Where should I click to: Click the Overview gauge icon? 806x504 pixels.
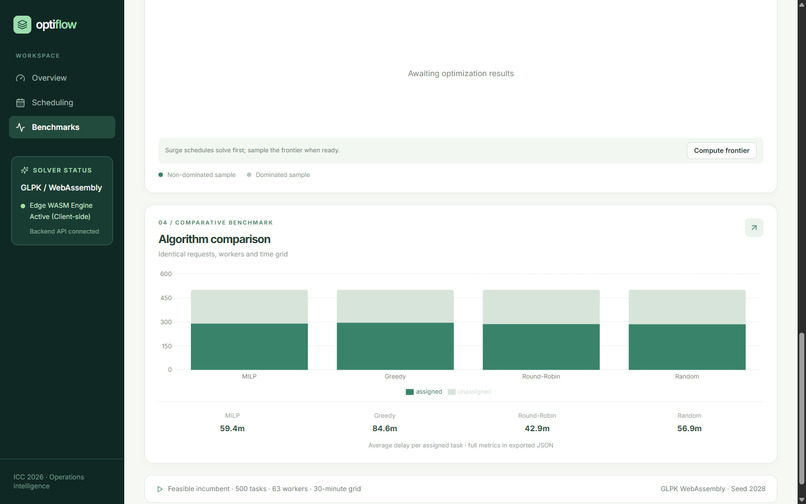pos(21,78)
